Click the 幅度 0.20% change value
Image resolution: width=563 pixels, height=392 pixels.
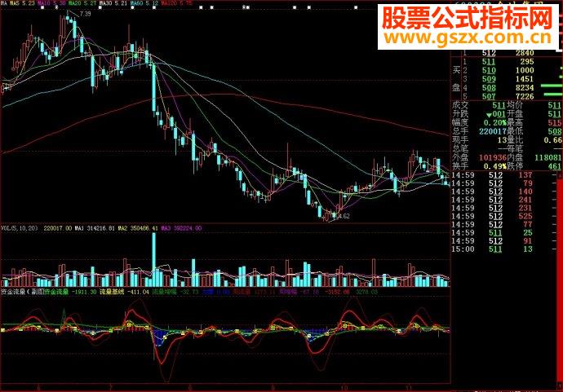point(494,123)
